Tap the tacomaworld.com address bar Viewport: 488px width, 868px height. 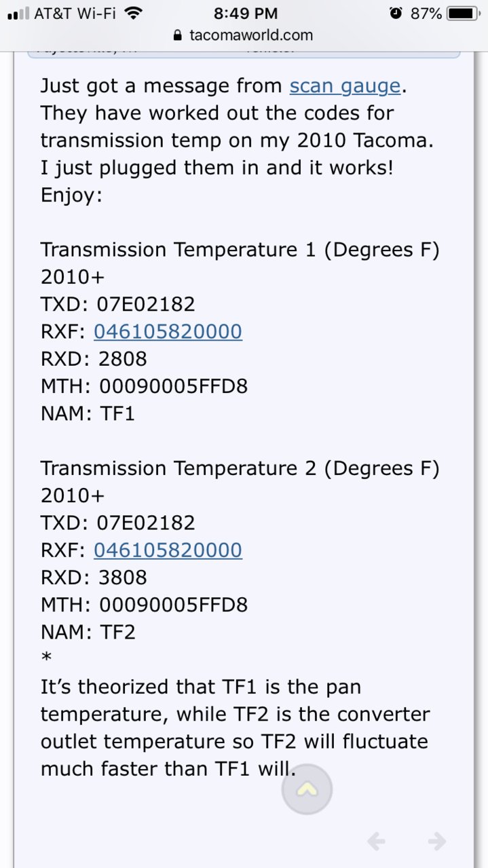click(x=244, y=35)
